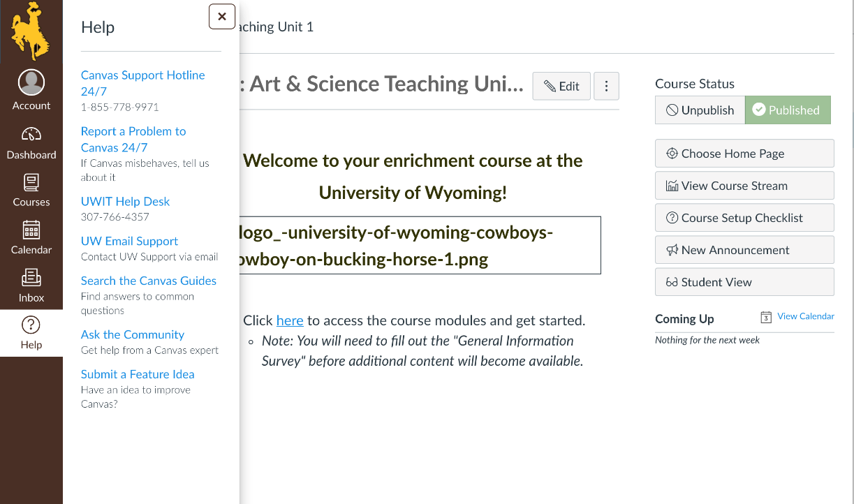This screenshot has height=504, width=854.
Task: Click the 'Course Status' label
Action: [695, 84]
